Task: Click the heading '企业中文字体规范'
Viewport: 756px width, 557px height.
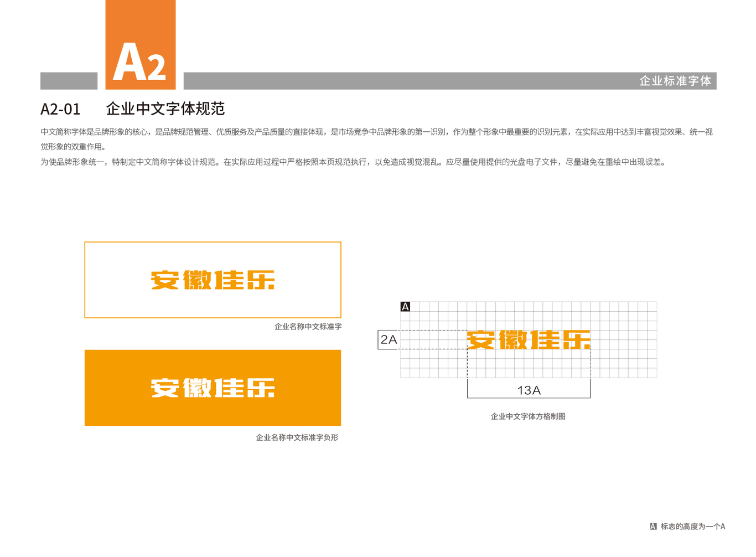Action: [x=165, y=109]
